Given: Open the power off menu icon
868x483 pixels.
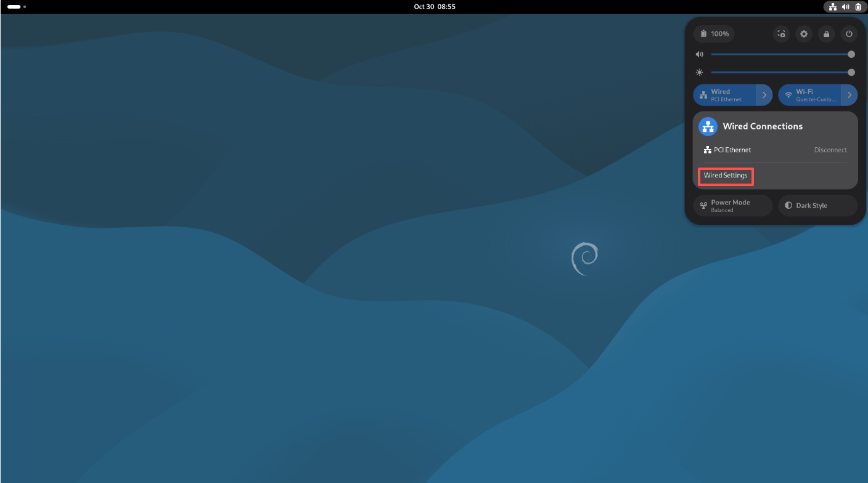Looking at the screenshot, I should pos(849,34).
